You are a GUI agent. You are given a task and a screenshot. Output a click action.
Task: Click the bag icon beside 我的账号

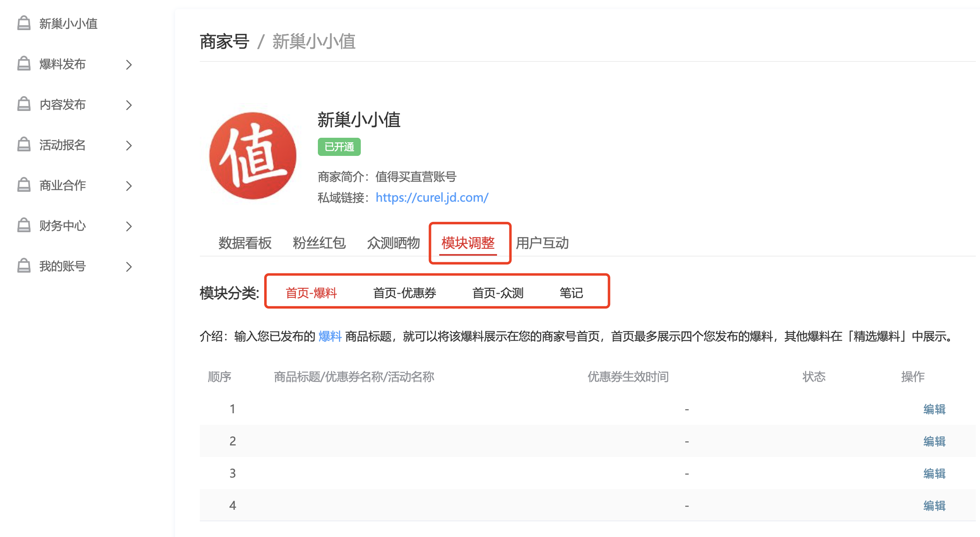click(x=24, y=266)
